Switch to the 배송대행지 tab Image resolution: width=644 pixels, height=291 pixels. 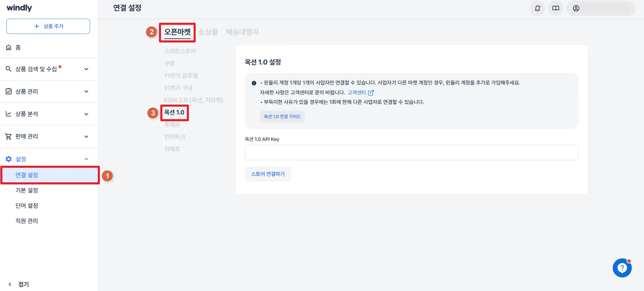242,32
